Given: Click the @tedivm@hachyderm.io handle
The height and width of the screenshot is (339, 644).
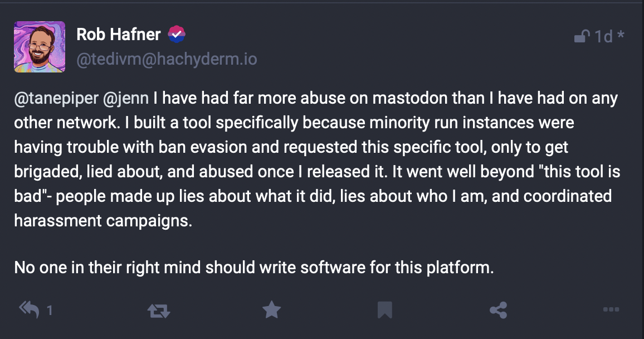Looking at the screenshot, I should [167, 59].
